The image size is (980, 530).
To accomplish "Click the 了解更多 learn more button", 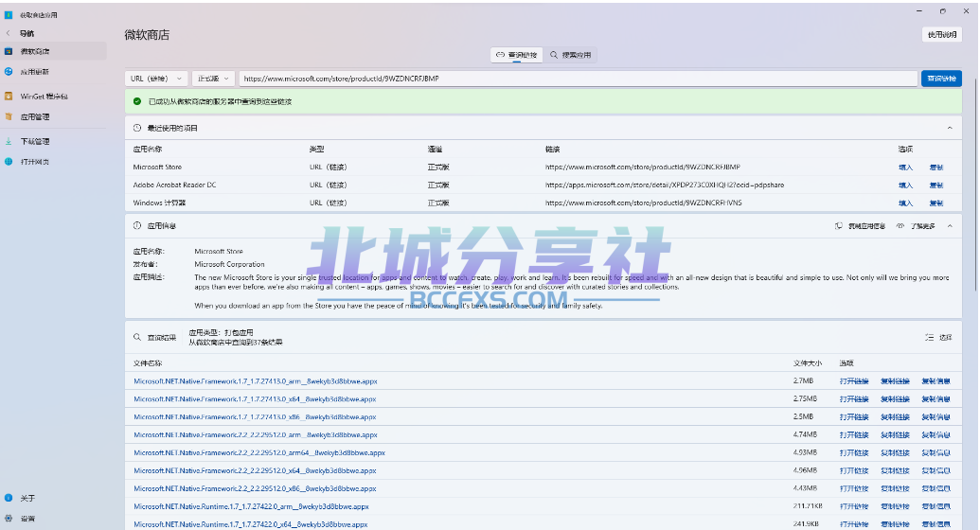I will point(916,226).
